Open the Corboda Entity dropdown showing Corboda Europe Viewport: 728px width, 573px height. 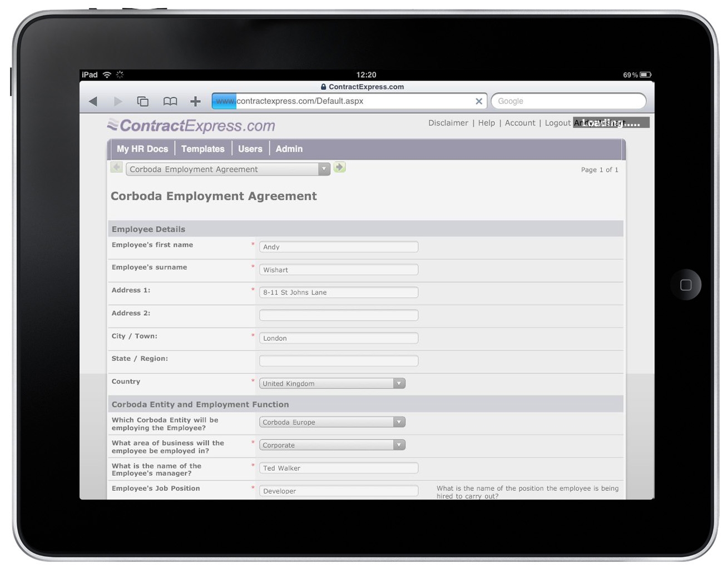coord(332,422)
